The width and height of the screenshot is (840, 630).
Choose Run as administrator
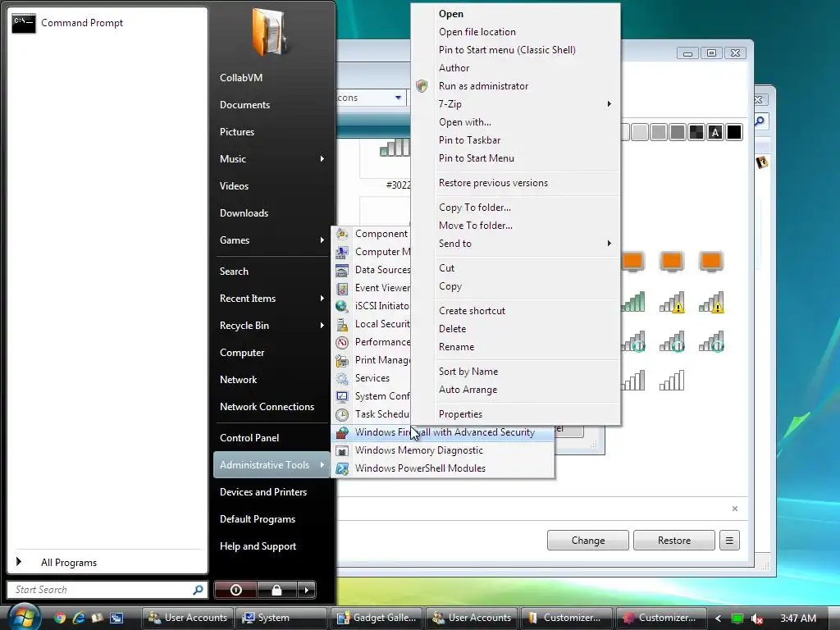click(x=483, y=86)
